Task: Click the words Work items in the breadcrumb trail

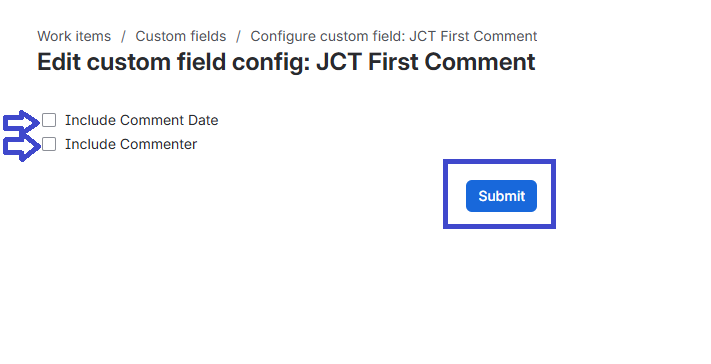Action: tap(74, 36)
